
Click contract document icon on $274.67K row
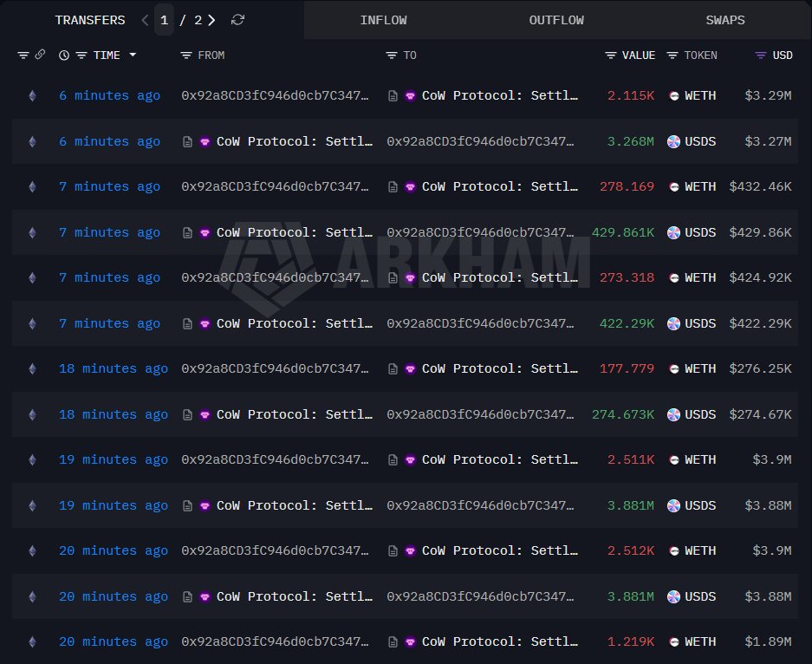[187, 414]
